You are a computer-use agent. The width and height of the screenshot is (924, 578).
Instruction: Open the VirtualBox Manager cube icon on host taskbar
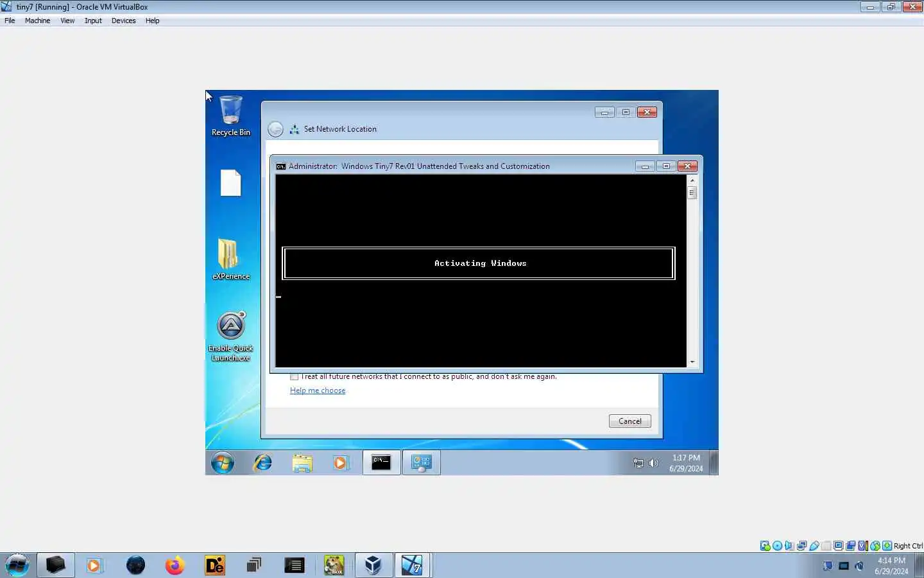pyautogui.click(x=373, y=565)
